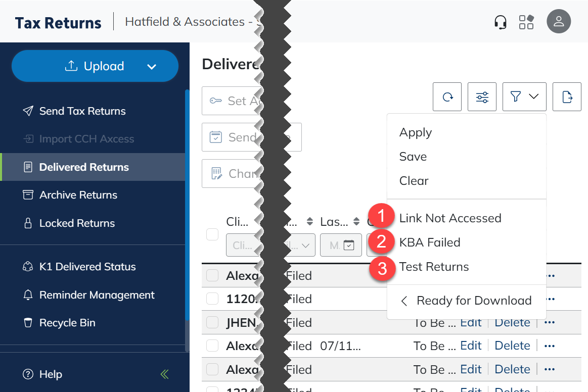Viewport: 588px width, 392px height.
Task: Check the JHEN row checkbox
Action: point(212,322)
